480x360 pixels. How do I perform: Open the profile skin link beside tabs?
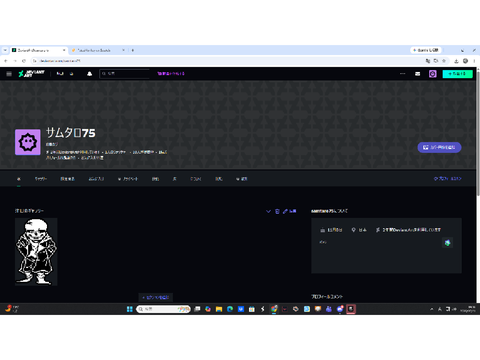pyautogui.click(x=448, y=179)
